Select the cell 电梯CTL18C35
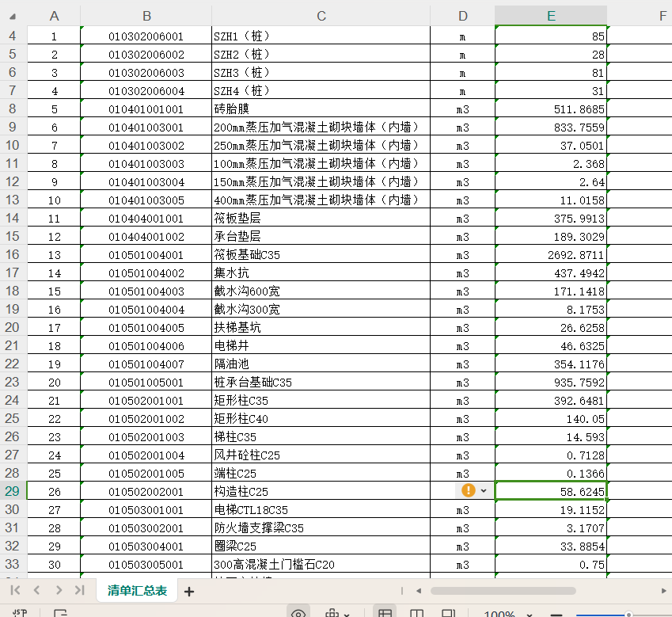The width and height of the screenshot is (672, 617). point(321,509)
